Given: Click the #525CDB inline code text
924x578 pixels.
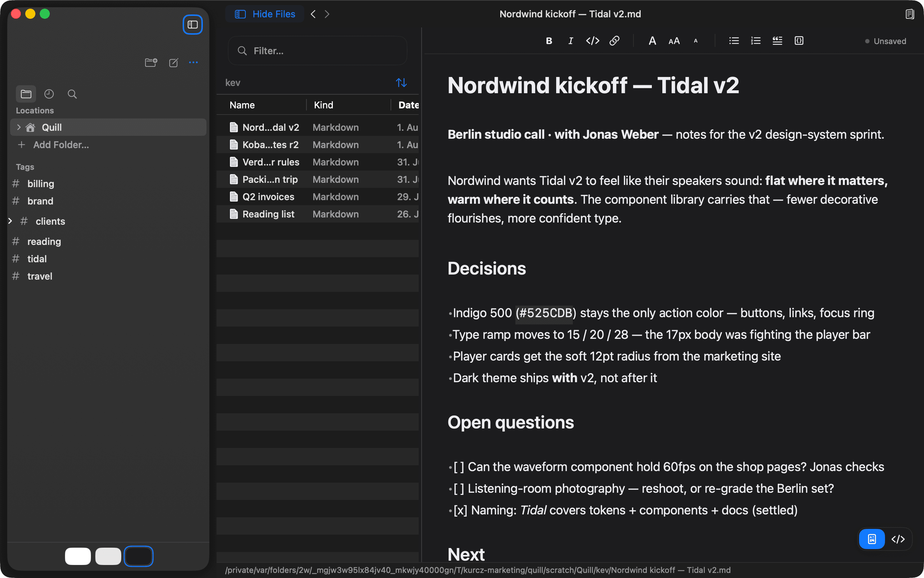Looking at the screenshot, I should pos(546,313).
